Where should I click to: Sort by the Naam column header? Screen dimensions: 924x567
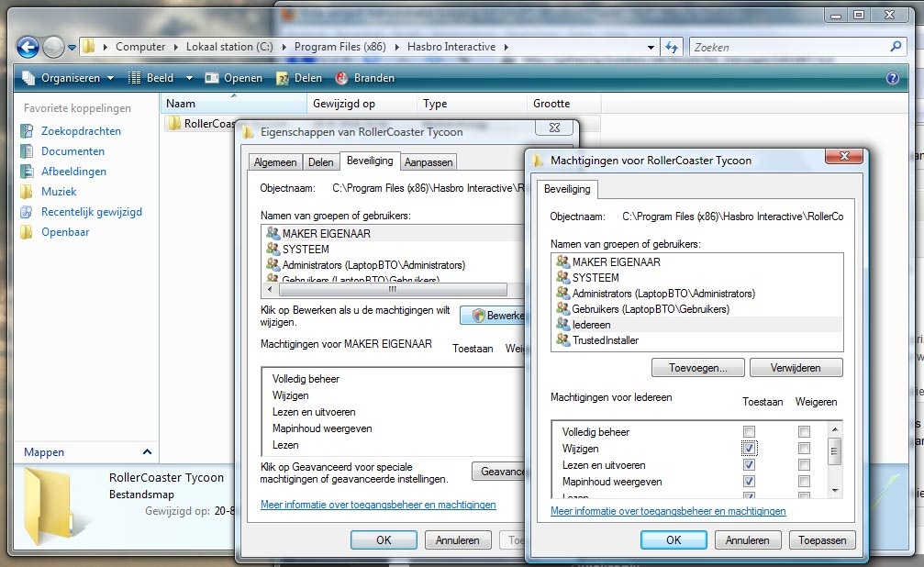(233, 104)
